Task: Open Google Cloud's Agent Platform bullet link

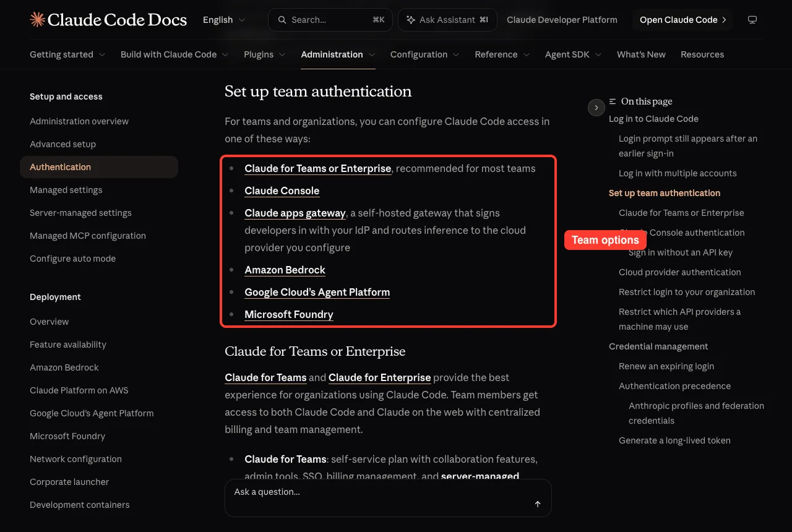Action: (x=317, y=292)
